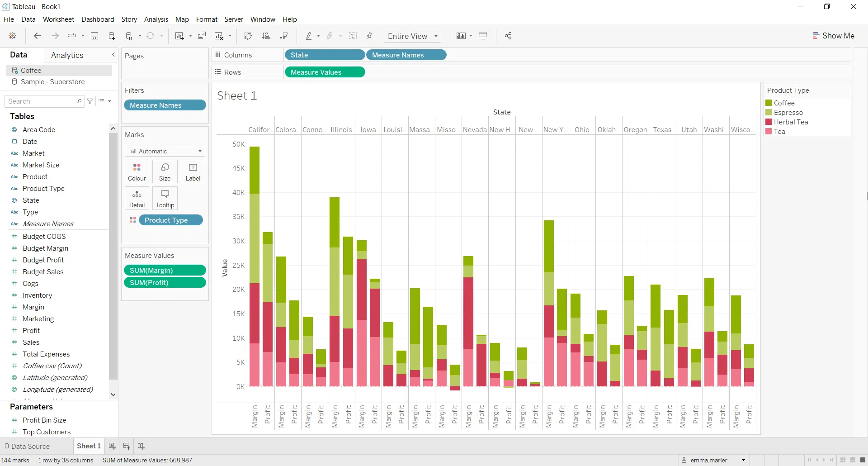The width and height of the screenshot is (868, 466).
Task: Open the Entire View fit dropdown
Action: pos(435,36)
